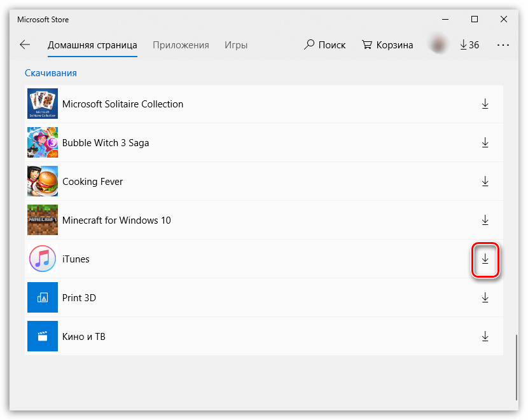
Task: Trigger the Cooking Fever download arrow
Action: 485,181
